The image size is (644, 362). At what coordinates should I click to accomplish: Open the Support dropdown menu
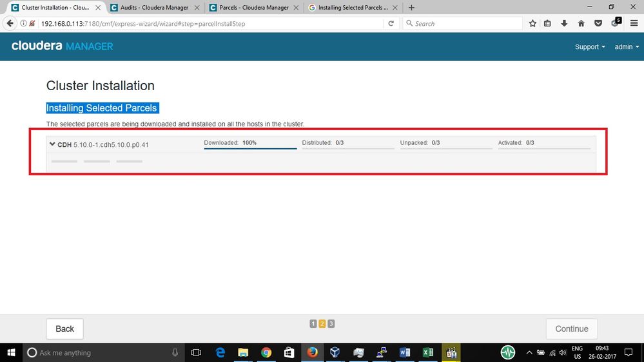coord(590,47)
